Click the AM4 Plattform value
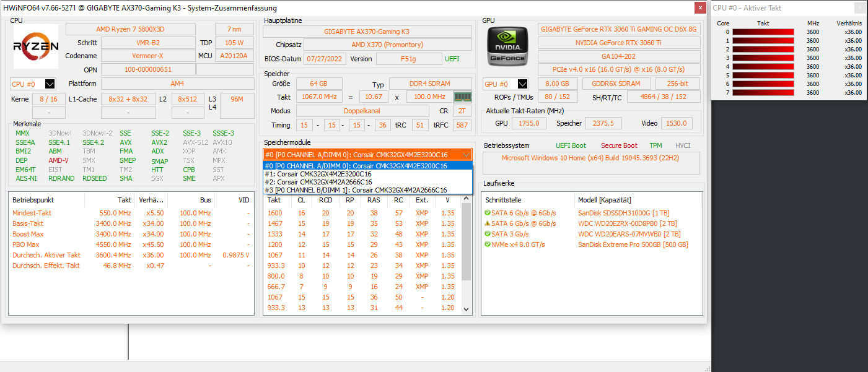The width and height of the screenshot is (868, 372). (177, 84)
